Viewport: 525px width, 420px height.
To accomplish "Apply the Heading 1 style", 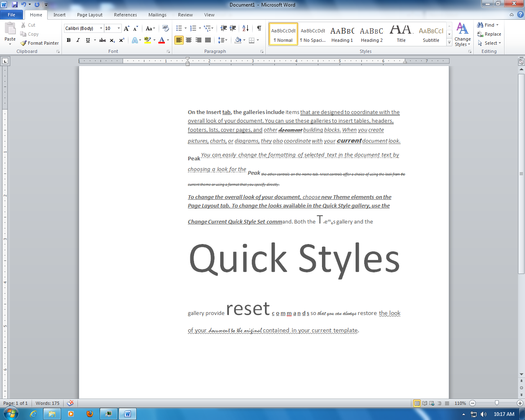I will pos(342,34).
